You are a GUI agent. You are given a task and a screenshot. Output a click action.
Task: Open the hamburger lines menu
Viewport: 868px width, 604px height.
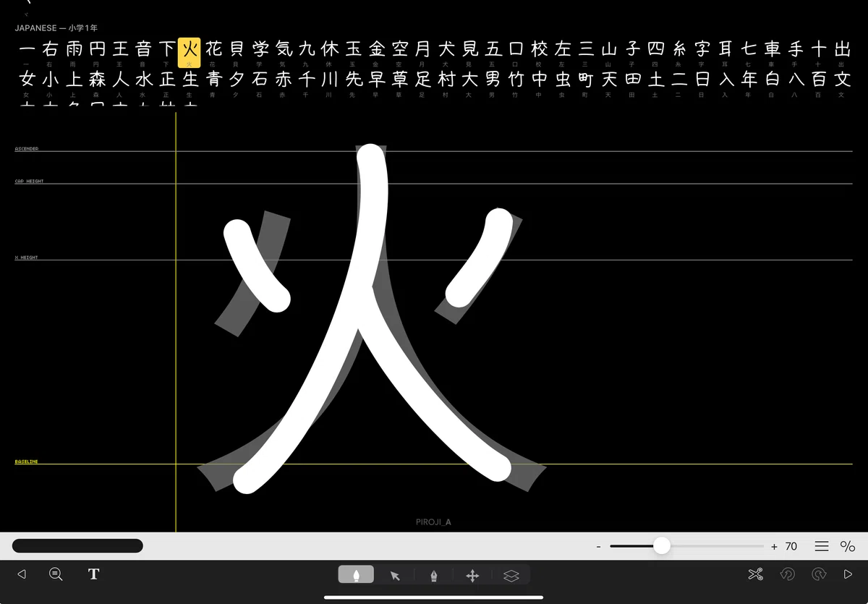pos(822,546)
